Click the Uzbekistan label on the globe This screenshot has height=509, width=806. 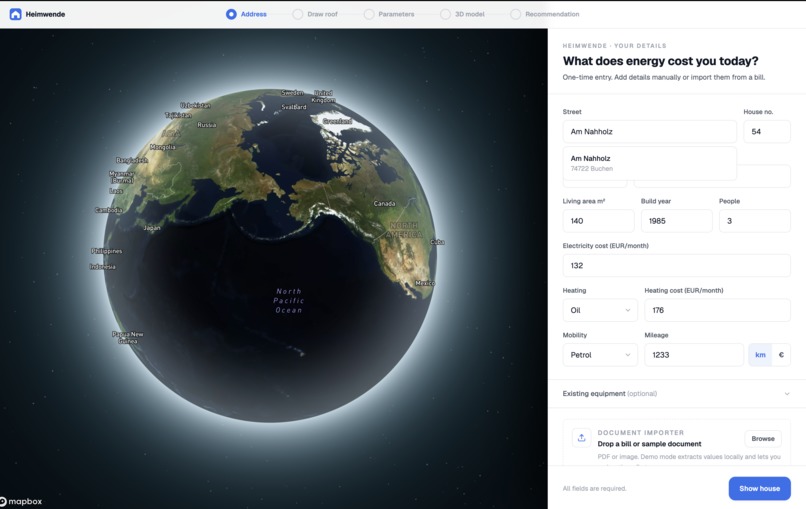point(195,105)
